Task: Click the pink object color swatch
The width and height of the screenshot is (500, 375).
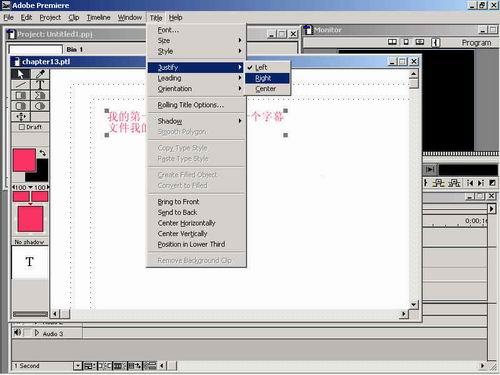Action: (24, 160)
